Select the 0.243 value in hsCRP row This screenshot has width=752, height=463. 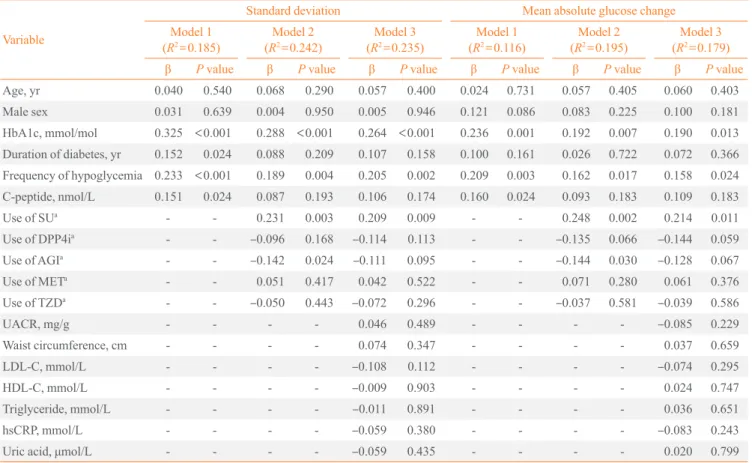pyautogui.click(x=725, y=430)
